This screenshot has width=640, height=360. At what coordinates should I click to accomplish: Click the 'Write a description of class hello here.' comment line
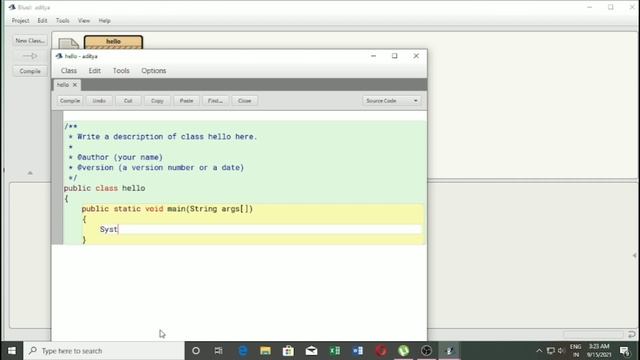pyautogui.click(x=167, y=137)
